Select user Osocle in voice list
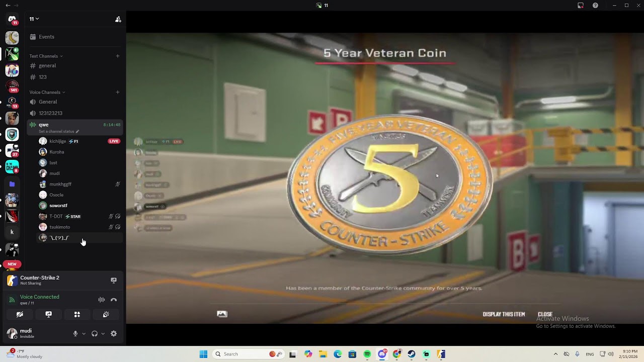Image resolution: width=644 pixels, height=362 pixels. coord(79,195)
